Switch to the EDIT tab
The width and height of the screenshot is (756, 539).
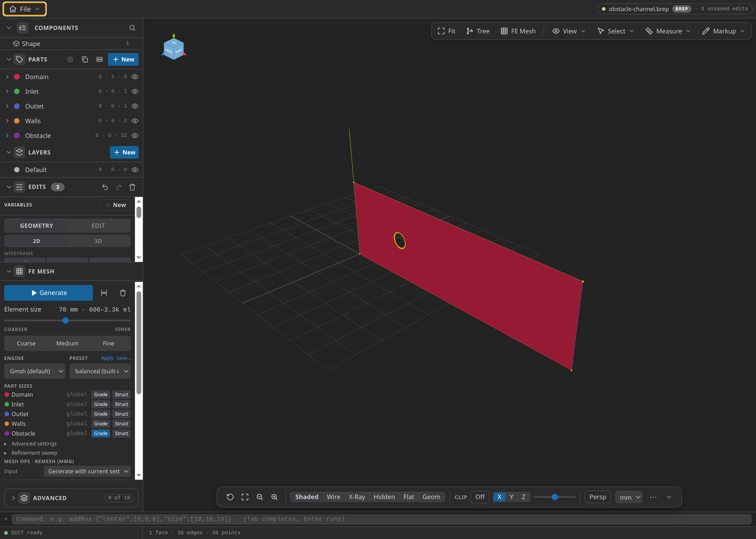point(98,226)
